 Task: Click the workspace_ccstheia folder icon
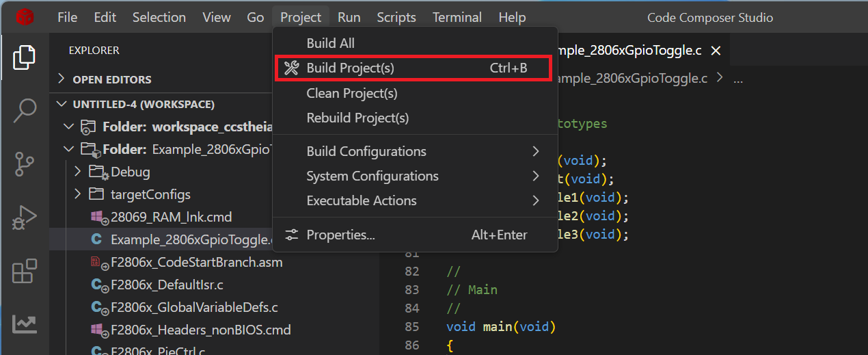pyautogui.click(x=88, y=127)
